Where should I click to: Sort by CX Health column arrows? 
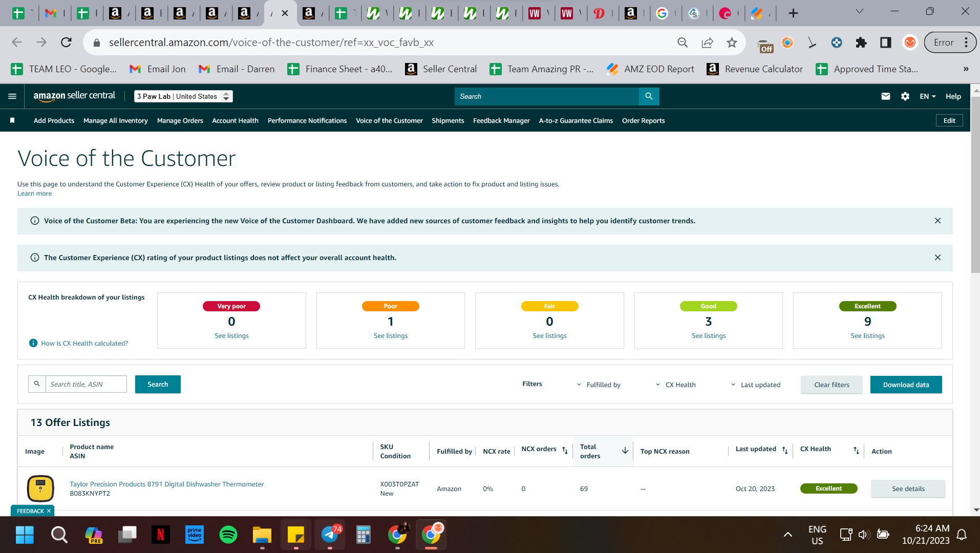856,450
